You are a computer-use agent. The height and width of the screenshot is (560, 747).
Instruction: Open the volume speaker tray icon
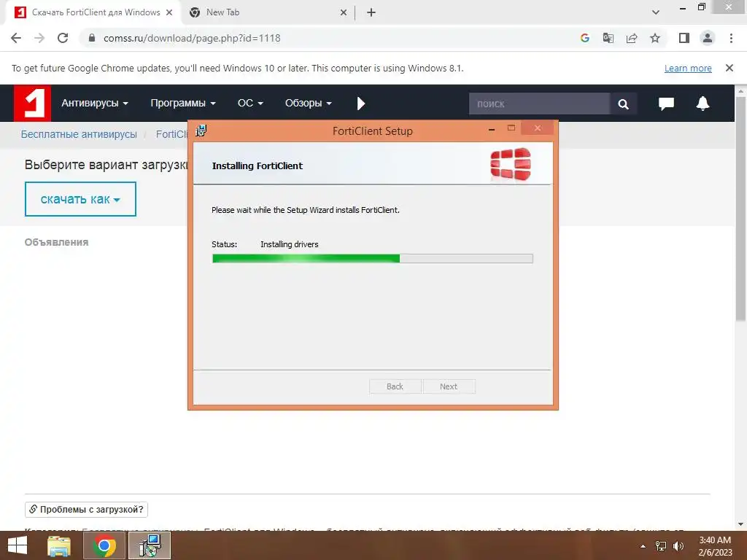click(678, 546)
